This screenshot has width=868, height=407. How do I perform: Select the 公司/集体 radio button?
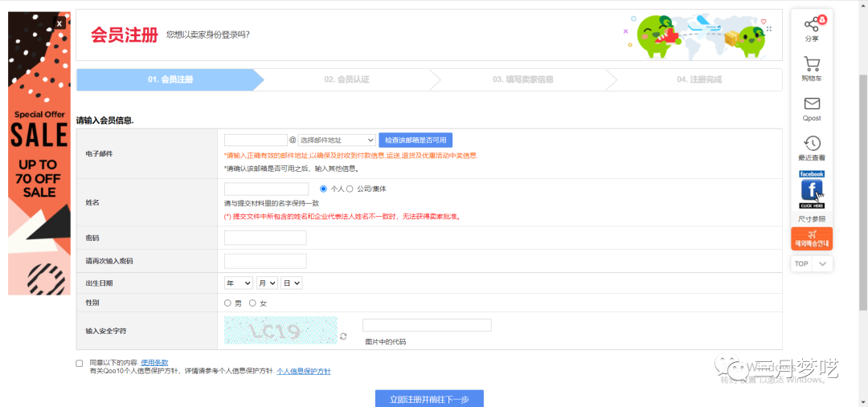(350, 189)
